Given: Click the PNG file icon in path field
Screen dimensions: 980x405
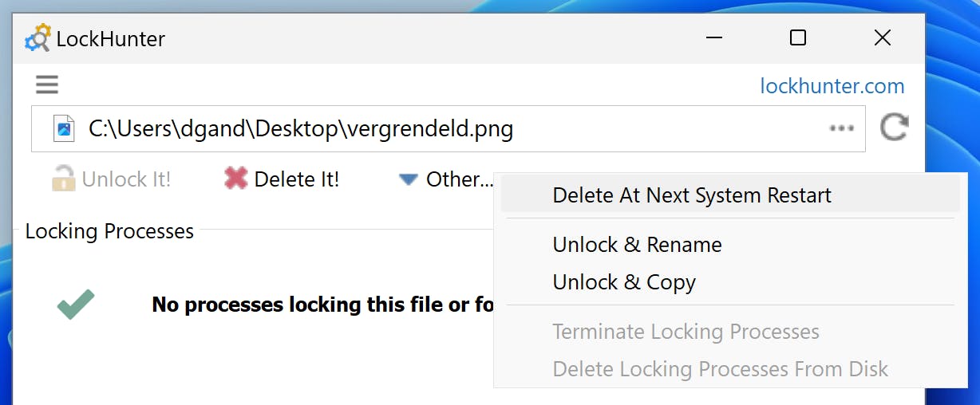Looking at the screenshot, I should [64, 128].
